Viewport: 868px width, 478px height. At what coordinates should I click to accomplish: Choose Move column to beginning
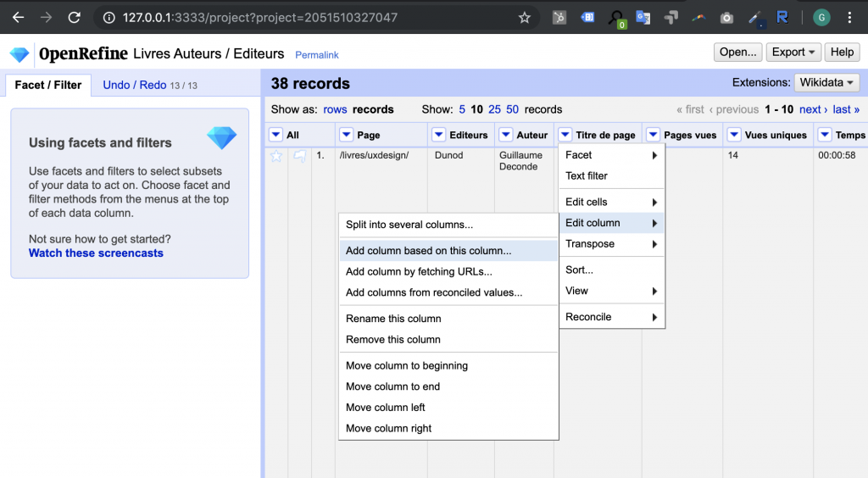point(448,365)
